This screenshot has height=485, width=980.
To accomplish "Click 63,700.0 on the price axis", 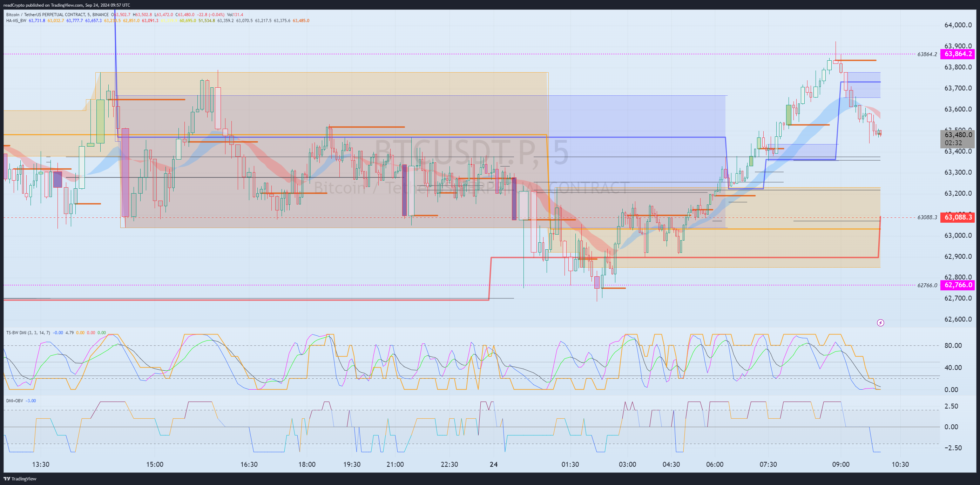I will click(958, 88).
